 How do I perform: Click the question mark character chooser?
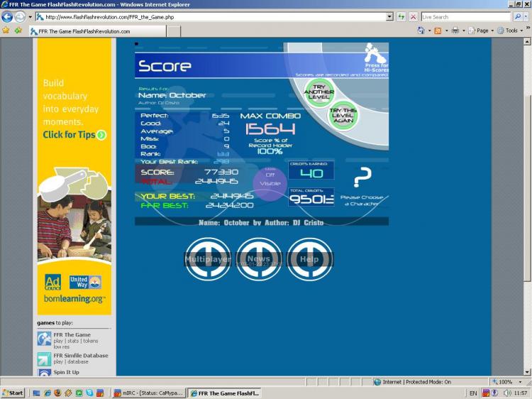[362, 177]
